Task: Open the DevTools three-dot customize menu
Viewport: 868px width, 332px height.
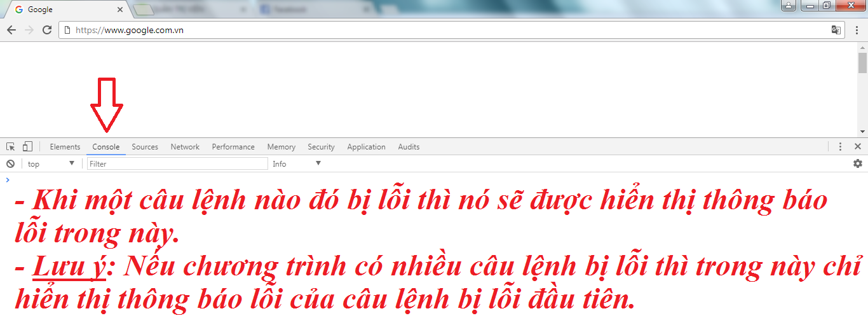Action: tap(840, 147)
